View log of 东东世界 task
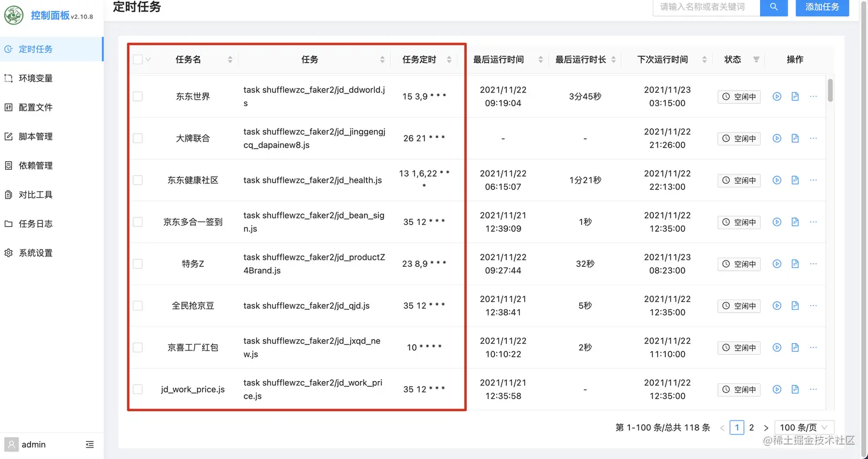Image resolution: width=868 pixels, height=459 pixels. coord(795,96)
